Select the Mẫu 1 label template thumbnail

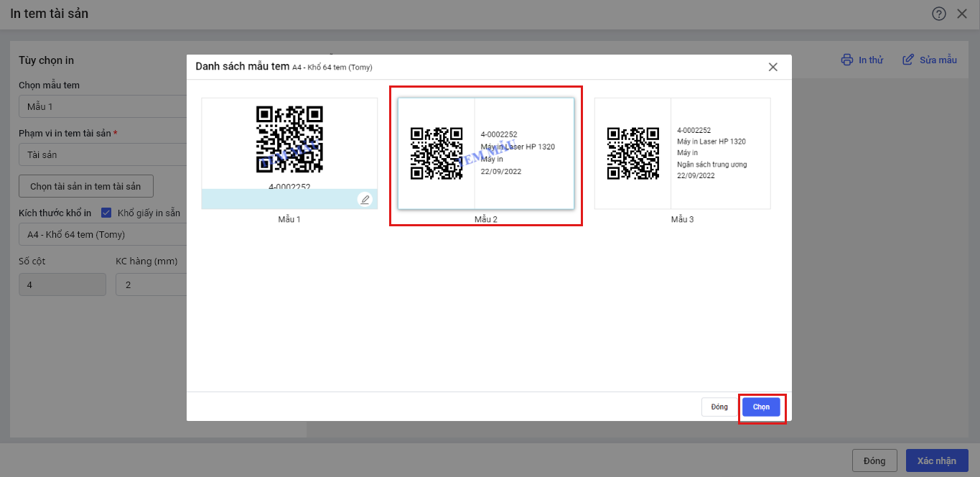pos(289,154)
